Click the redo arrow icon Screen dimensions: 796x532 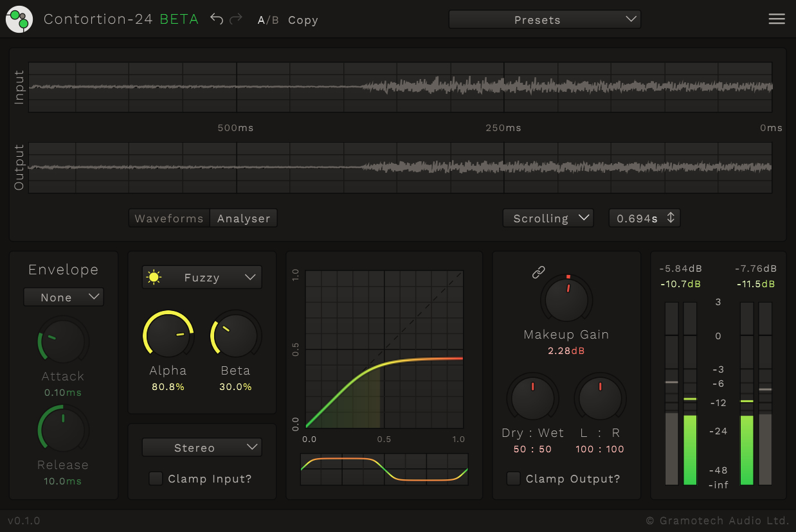[x=236, y=19]
